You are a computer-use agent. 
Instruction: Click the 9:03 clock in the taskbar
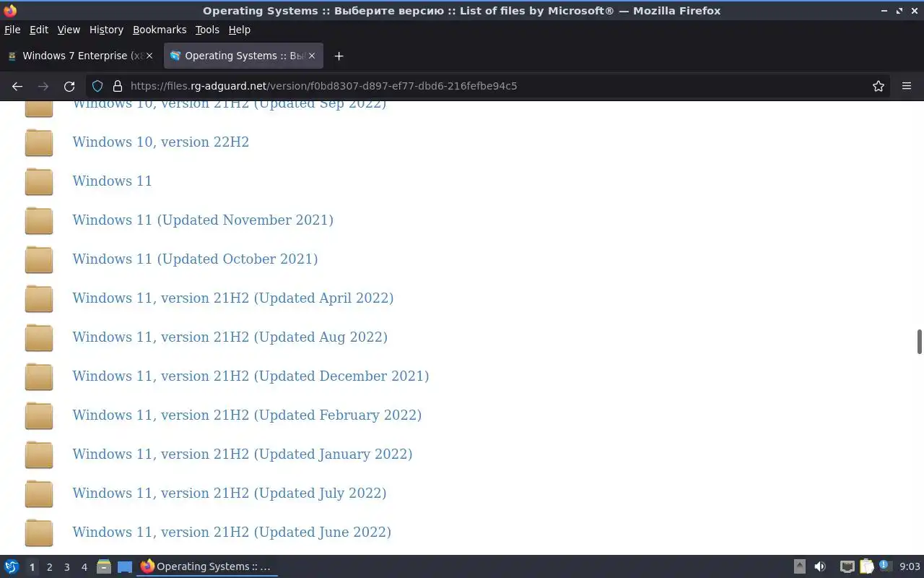point(910,566)
